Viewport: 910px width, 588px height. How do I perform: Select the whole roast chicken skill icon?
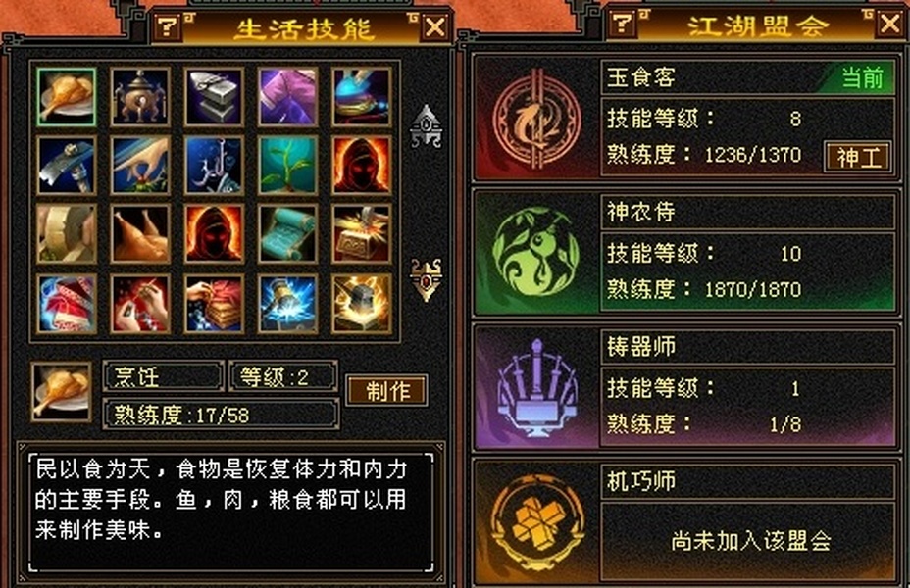tap(140, 233)
